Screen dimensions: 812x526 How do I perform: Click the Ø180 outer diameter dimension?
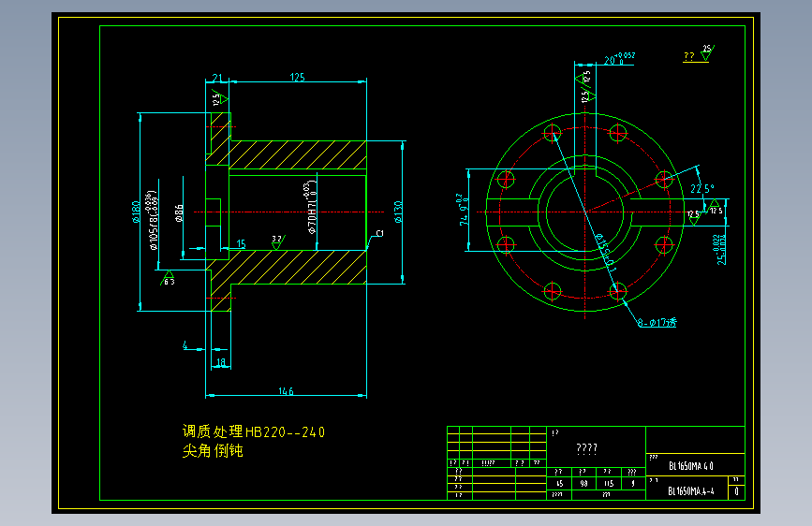136,212
